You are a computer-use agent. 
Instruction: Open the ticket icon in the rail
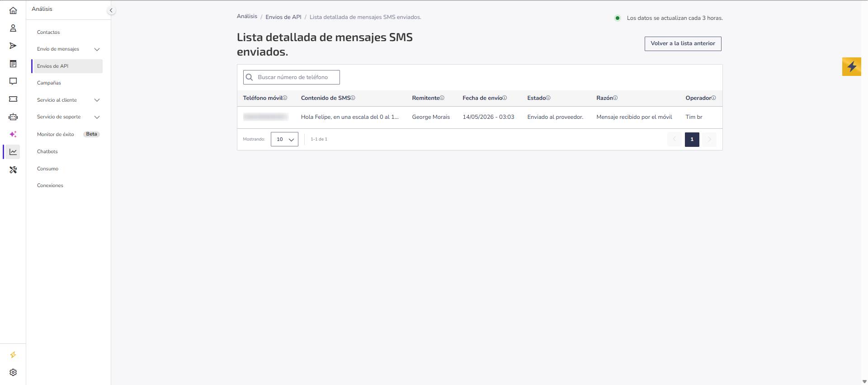(x=13, y=99)
